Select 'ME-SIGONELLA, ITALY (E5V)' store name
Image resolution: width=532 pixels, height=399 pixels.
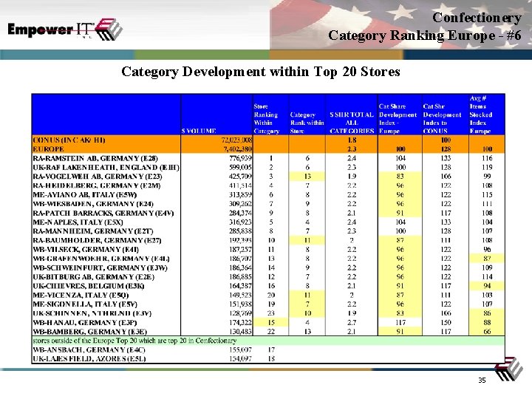(x=85, y=304)
